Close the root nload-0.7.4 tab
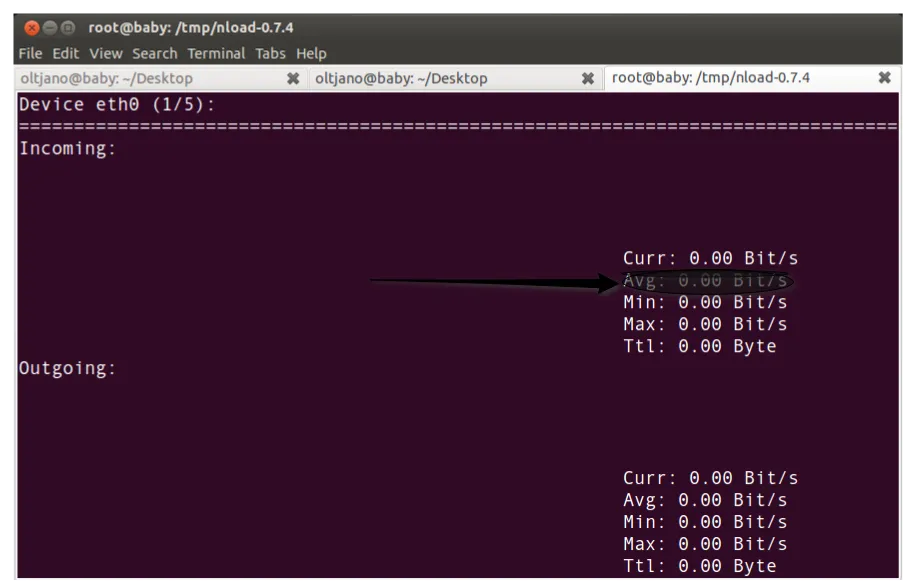This screenshot has width=908, height=585. click(x=885, y=77)
